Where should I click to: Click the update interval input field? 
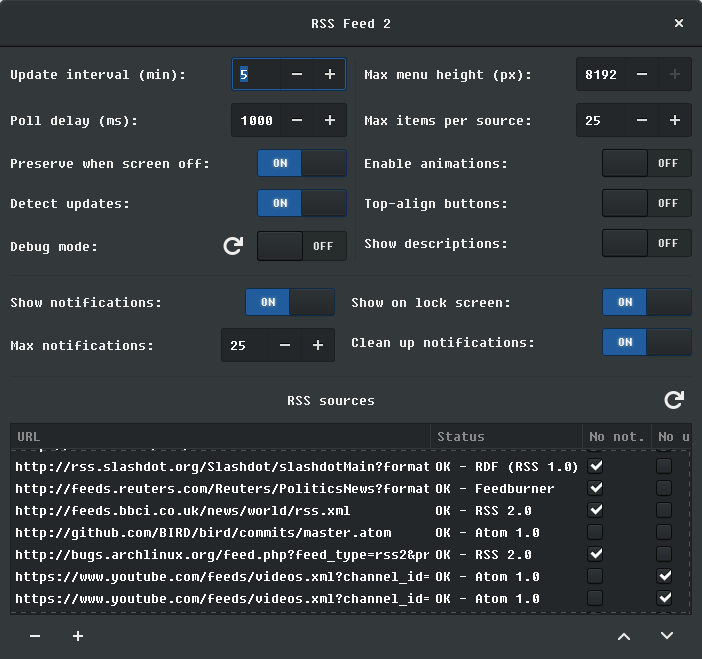pos(257,74)
